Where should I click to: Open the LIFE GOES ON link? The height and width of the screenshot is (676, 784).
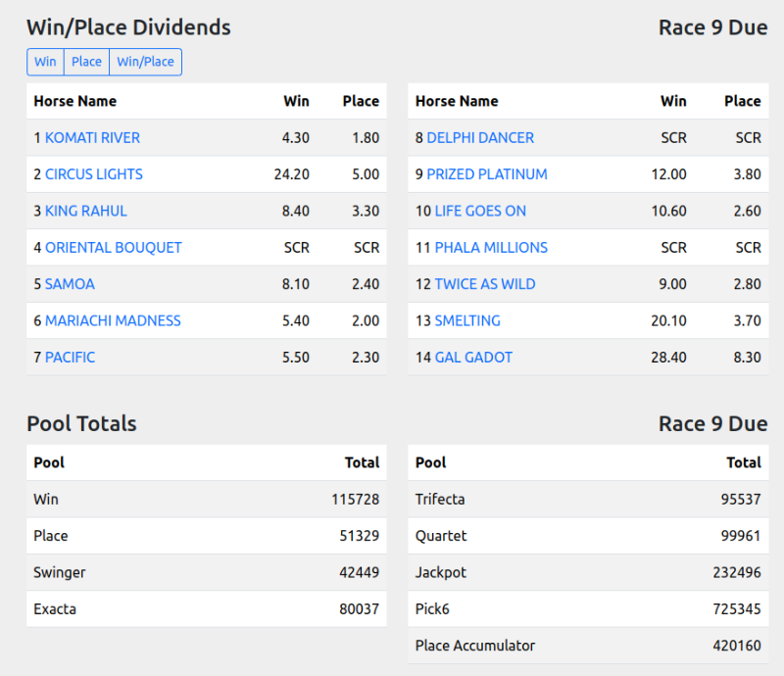[x=480, y=211]
